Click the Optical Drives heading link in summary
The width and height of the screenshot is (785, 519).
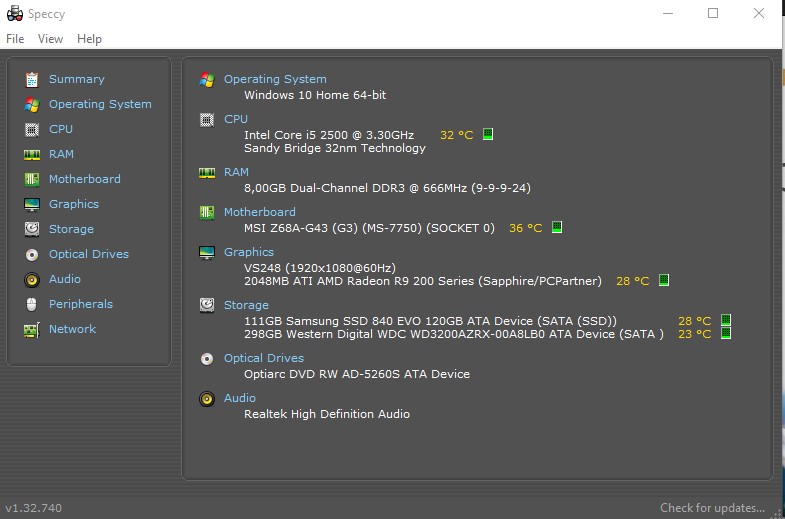264,358
